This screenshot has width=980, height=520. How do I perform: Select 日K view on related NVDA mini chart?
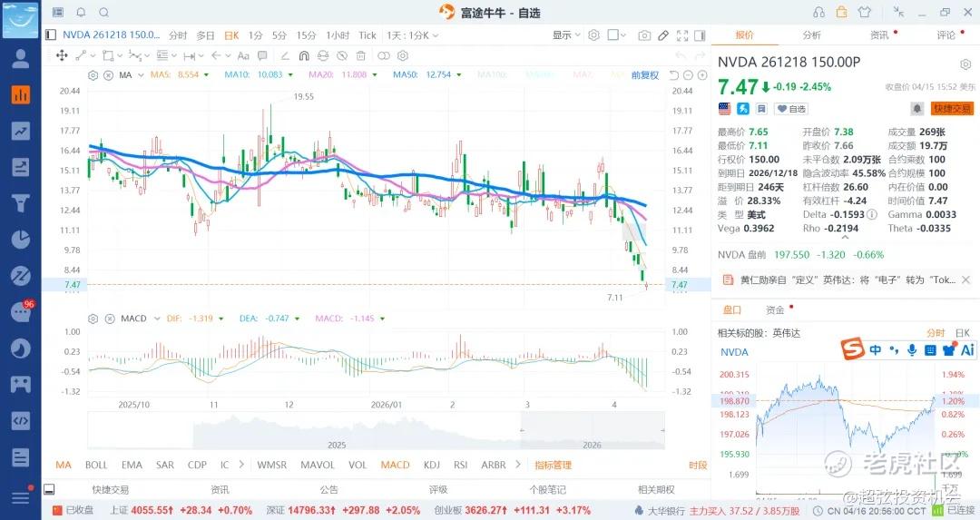pos(963,333)
